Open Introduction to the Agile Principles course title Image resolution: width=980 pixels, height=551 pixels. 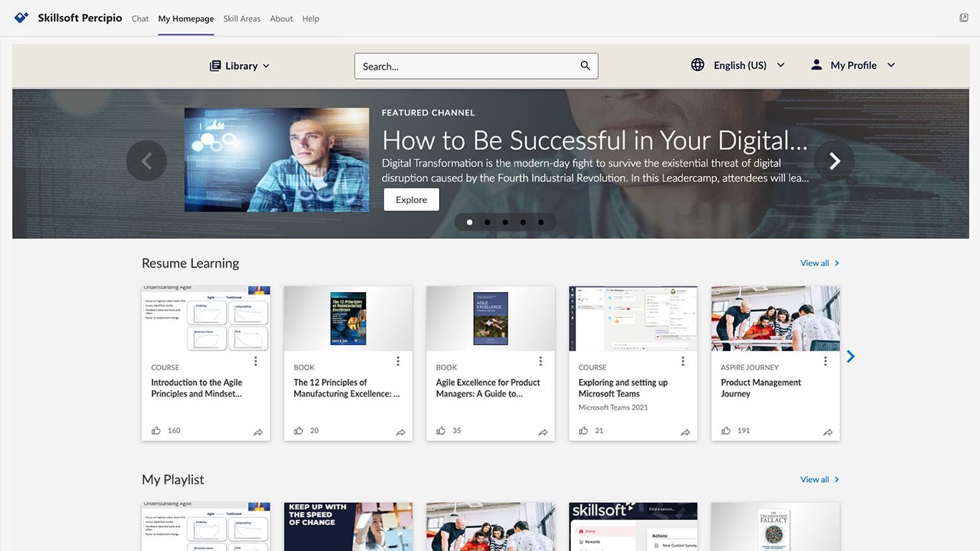[x=197, y=388]
